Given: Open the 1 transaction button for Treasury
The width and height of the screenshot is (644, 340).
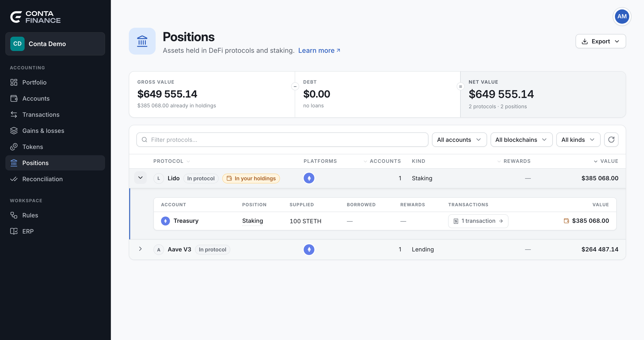Looking at the screenshot, I should 478,221.
